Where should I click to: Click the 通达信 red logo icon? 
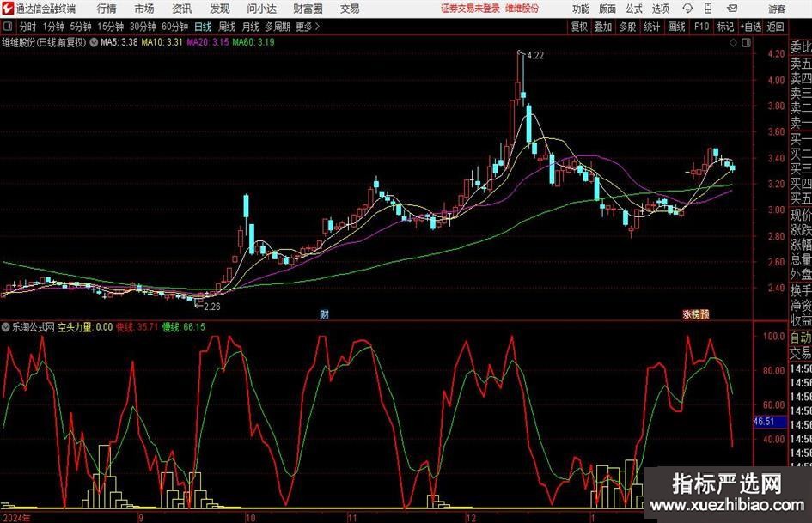click(x=7, y=9)
